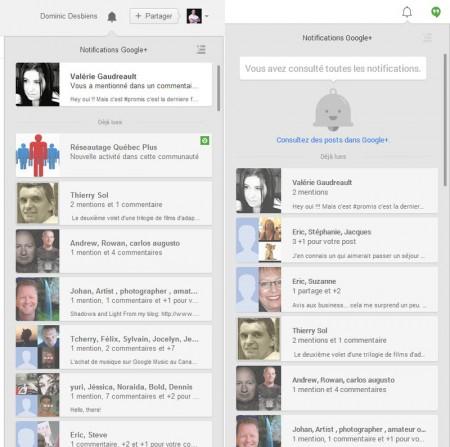Open Thierry Sol notification in right panel
This screenshot has width=450, height=447.
coord(337,339)
